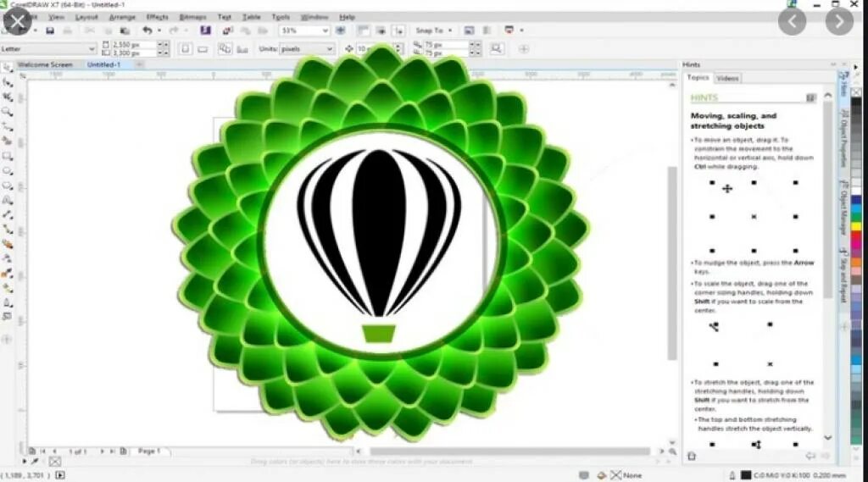Select the Zoom magnifier tool in toolbox
The width and height of the screenshot is (868, 482).
[x=7, y=113]
